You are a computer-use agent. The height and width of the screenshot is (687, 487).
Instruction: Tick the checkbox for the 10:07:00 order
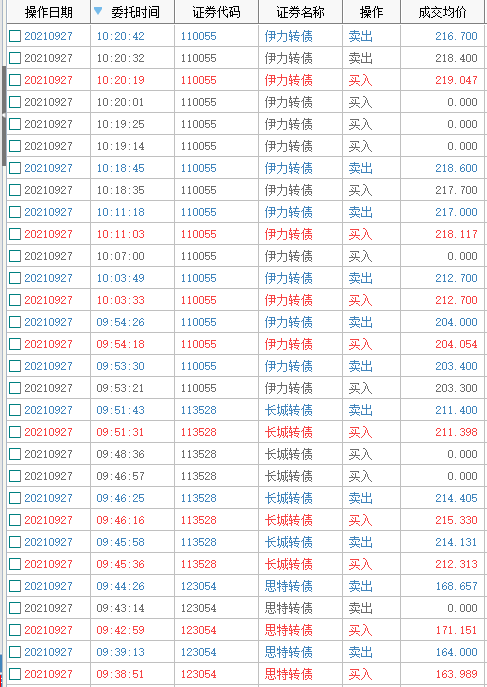pyautogui.click(x=15, y=256)
